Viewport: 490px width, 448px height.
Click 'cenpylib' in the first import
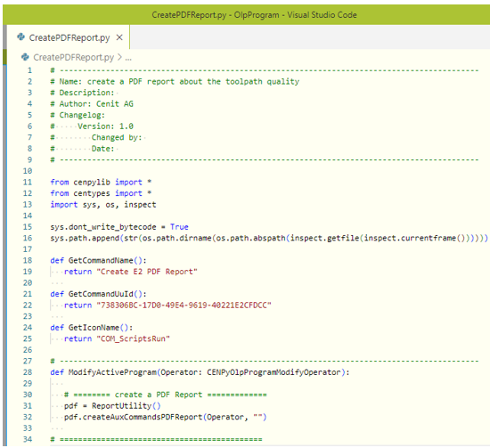(x=92, y=182)
